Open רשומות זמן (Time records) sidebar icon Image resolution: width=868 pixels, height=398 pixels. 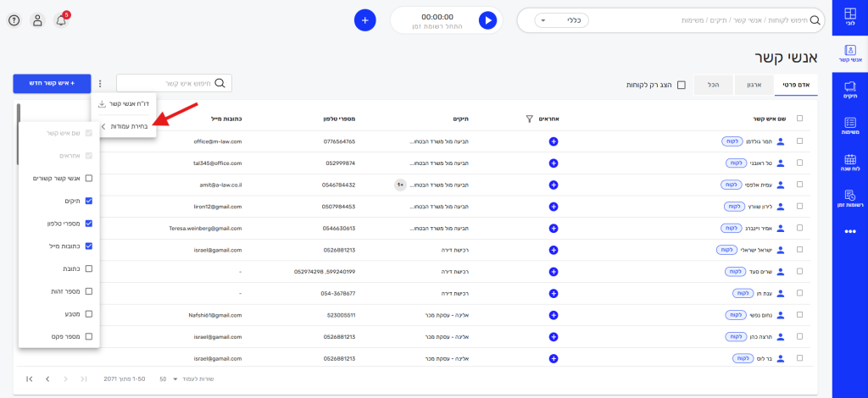[x=850, y=199]
